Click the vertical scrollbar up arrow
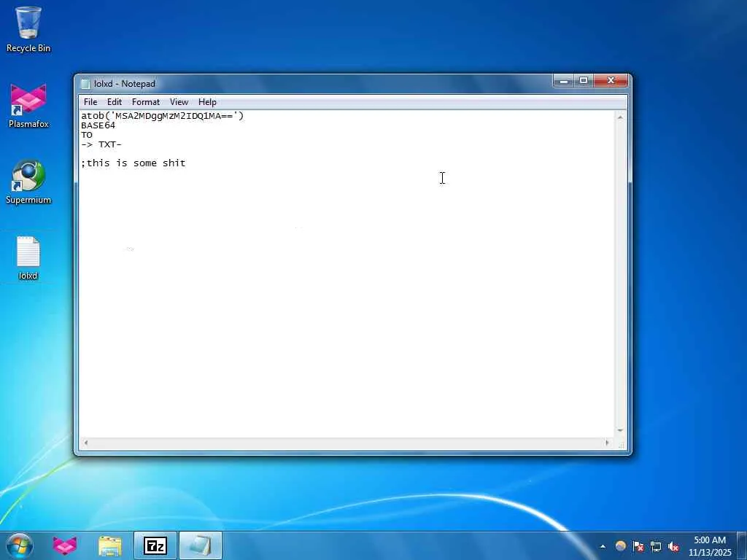The height and width of the screenshot is (560, 747). 620,117
